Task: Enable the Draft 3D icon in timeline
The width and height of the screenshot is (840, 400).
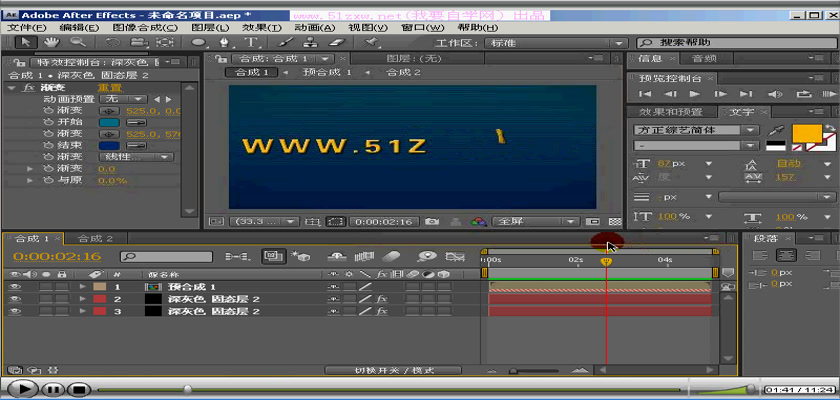Action: (x=301, y=257)
